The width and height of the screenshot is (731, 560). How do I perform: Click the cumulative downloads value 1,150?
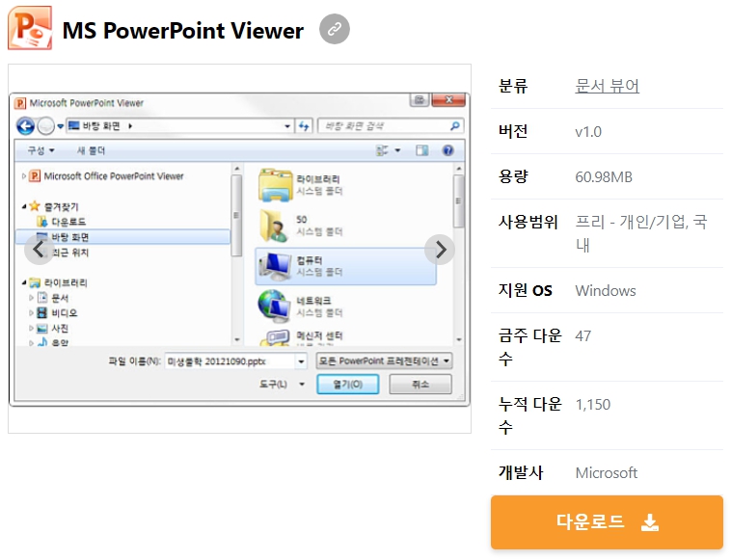pyautogui.click(x=592, y=405)
